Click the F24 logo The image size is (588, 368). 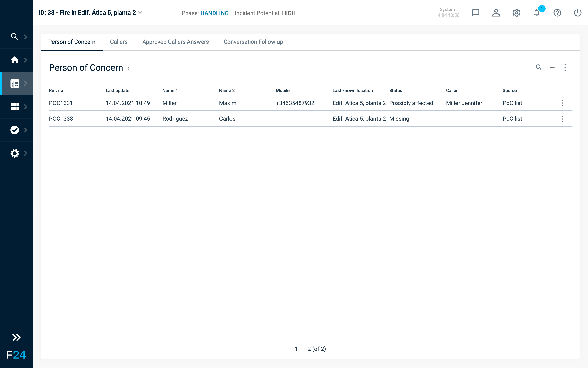(x=16, y=355)
